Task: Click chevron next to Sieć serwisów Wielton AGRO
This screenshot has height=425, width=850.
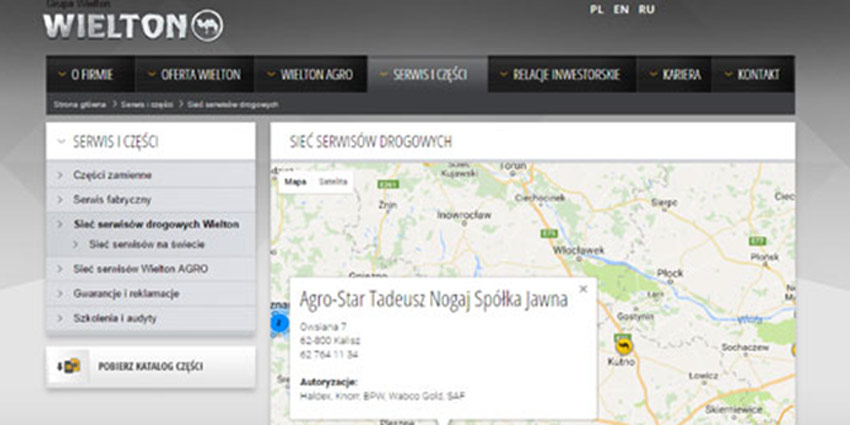Action: [x=60, y=269]
